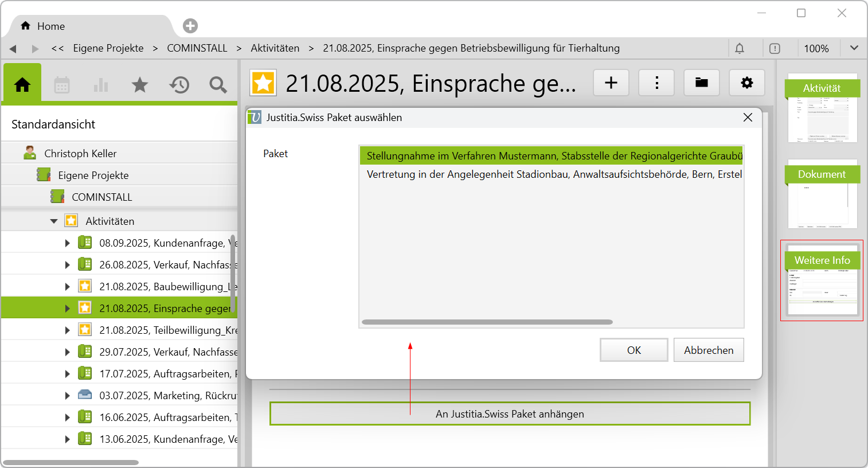Open the zoom dropdown chevron beside 100%
The image size is (868, 468).
tap(854, 48)
